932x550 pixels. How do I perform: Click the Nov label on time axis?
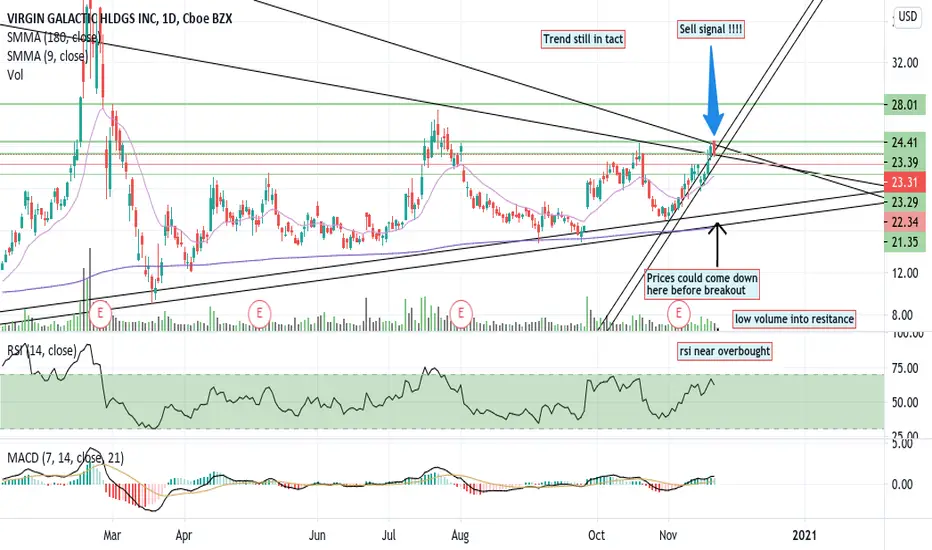(x=668, y=535)
